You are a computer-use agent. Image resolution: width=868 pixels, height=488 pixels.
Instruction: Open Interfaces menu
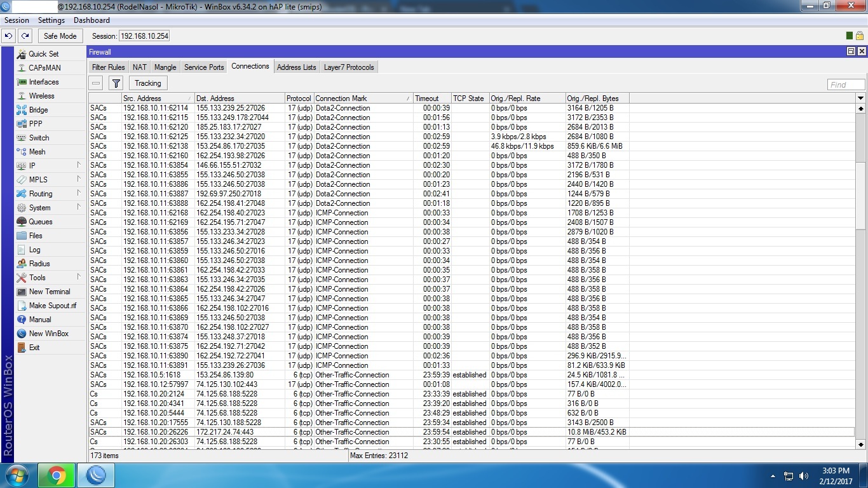pos(43,82)
